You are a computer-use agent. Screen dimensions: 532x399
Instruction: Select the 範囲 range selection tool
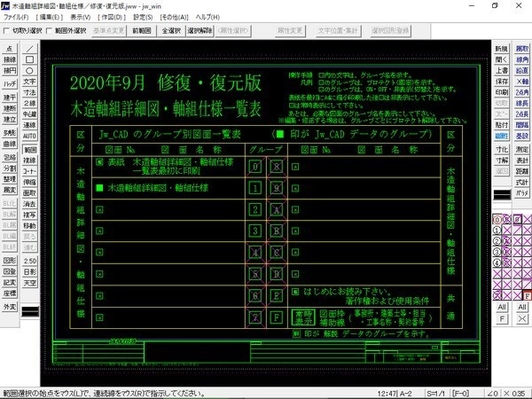29,149
